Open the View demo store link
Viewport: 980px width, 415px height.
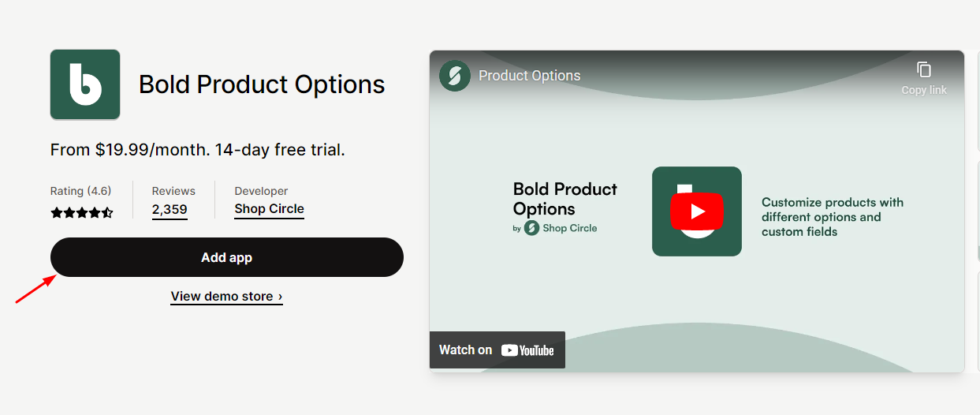coord(226,297)
